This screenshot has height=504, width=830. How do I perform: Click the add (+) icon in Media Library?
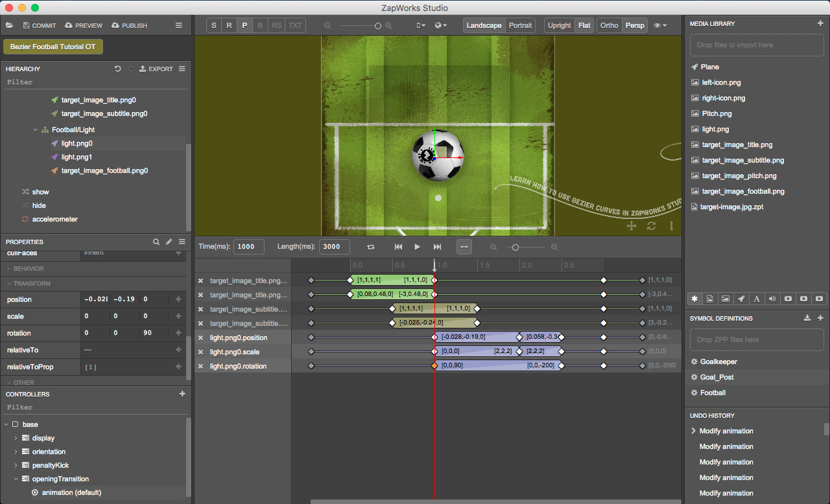coord(822,23)
